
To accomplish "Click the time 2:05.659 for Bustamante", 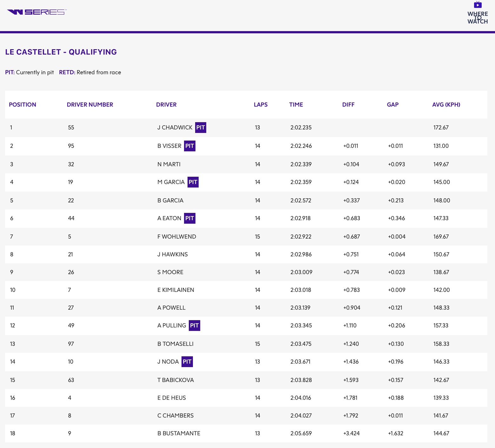I will 301,433.
